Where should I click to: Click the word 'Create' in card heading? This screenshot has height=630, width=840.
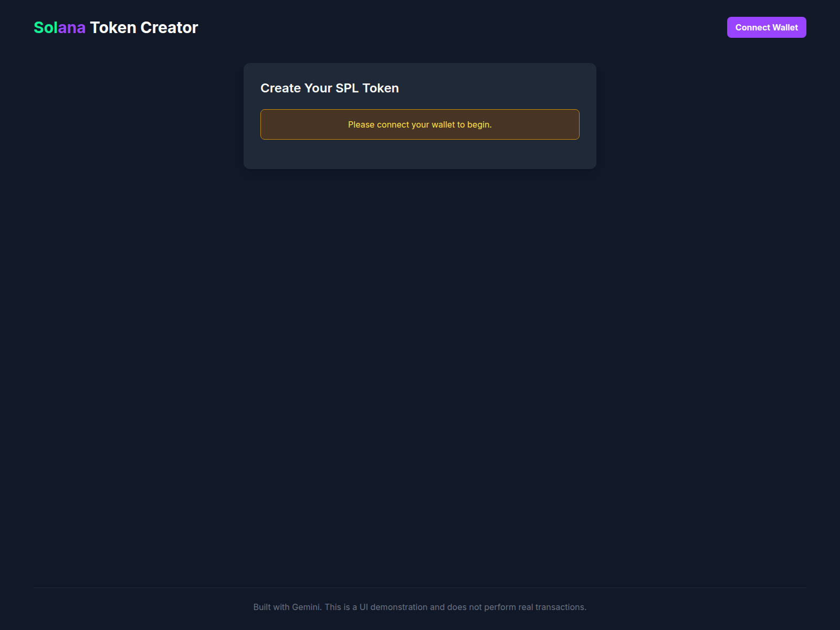click(280, 88)
